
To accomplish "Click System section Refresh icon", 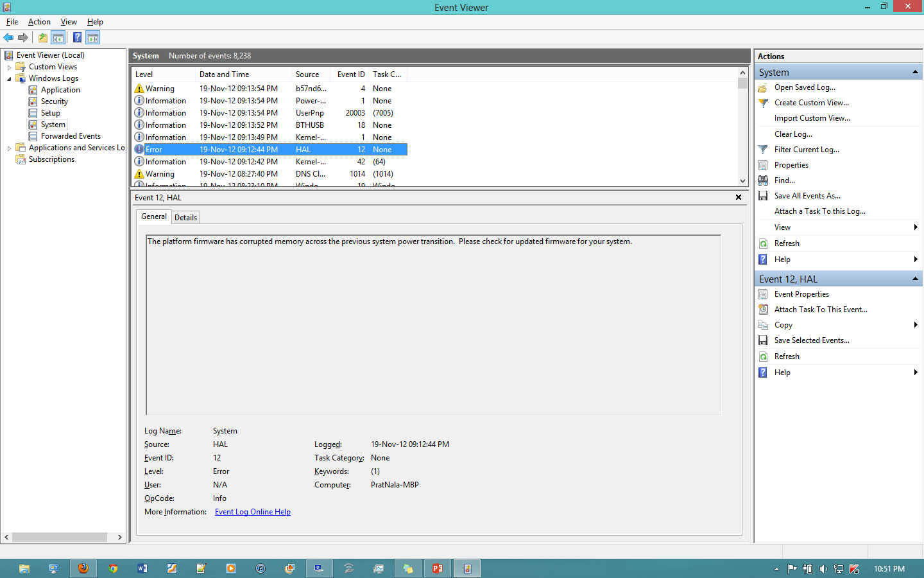I will click(763, 243).
